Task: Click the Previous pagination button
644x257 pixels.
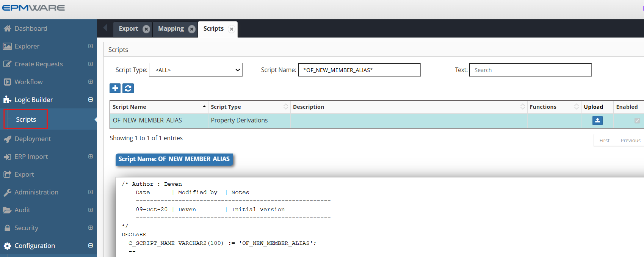Action: 630,141
